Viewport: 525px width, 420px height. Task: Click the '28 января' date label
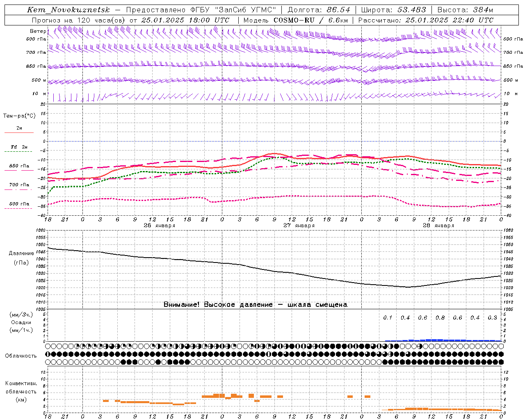click(438, 226)
